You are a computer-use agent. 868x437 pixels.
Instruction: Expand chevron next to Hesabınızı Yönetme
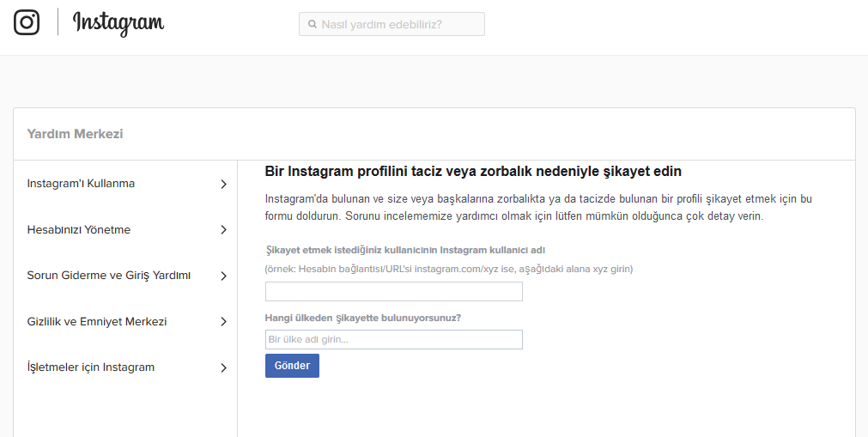click(x=223, y=230)
